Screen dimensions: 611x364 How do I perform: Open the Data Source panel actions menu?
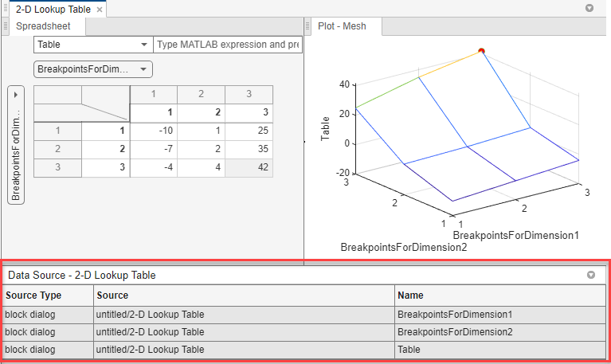point(591,275)
